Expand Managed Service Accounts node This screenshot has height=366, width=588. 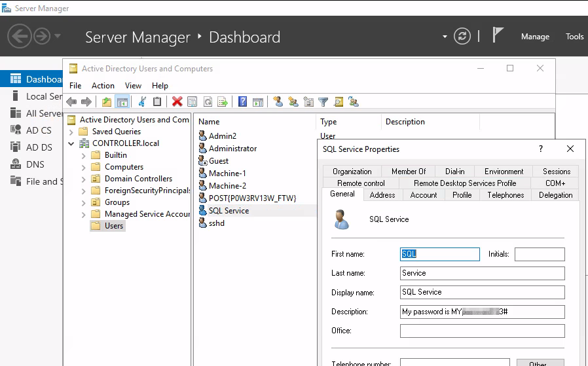tap(84, 215)
